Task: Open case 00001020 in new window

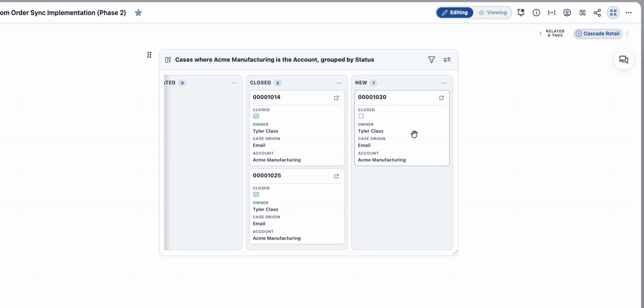Action: tap(441, 98)
